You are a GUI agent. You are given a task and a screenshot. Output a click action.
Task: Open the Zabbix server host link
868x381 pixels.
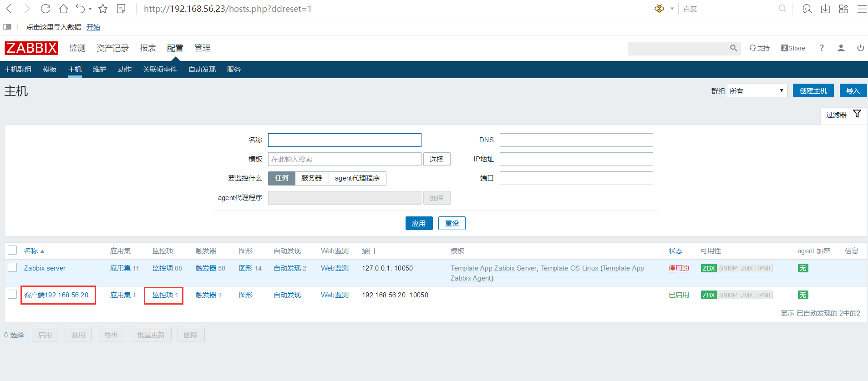click(45, 268)
